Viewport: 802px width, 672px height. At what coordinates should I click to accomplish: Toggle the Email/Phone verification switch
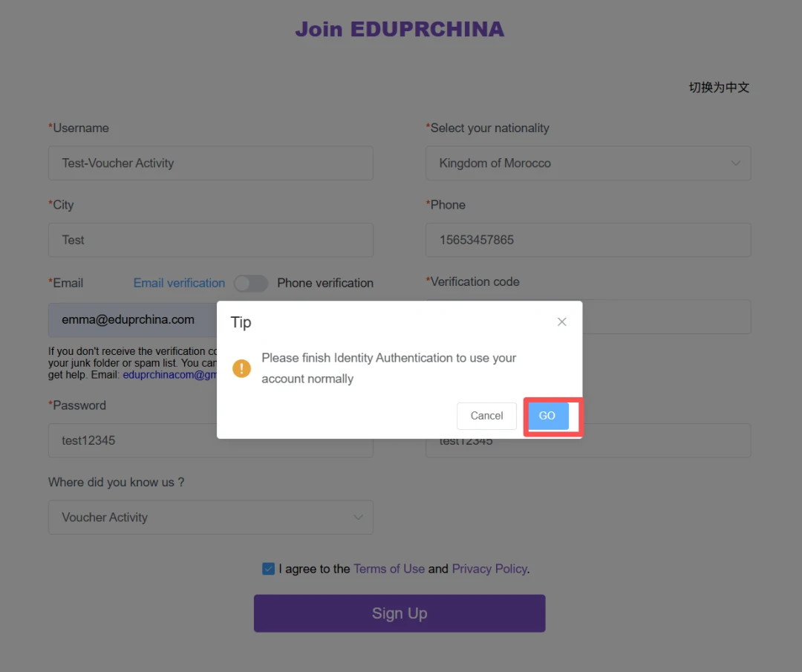tap(251, 284)
